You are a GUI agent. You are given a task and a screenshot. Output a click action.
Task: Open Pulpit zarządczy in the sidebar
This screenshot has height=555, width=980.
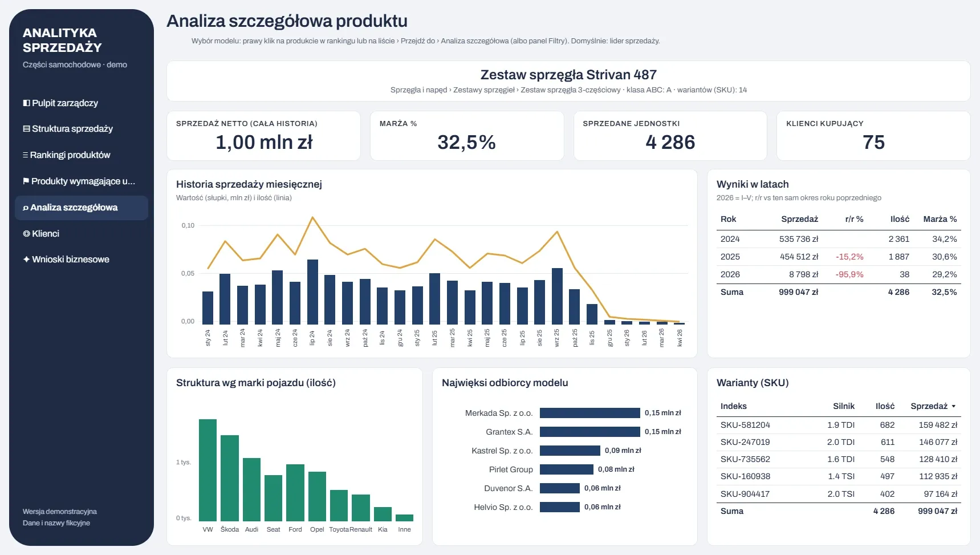pyautogui.click(x=81, y=103)
